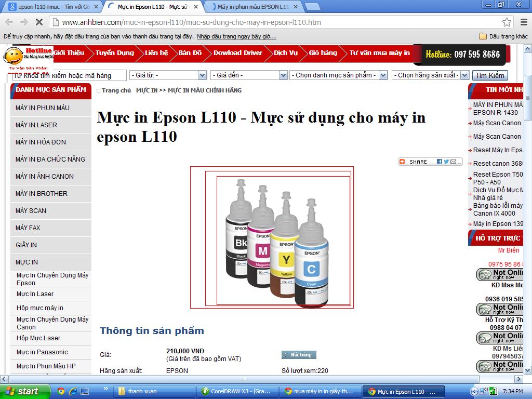This screenshot has width=532, height=399.
Task: Click the Tìm Kiếm search button
Action: [x=490, y=75]
